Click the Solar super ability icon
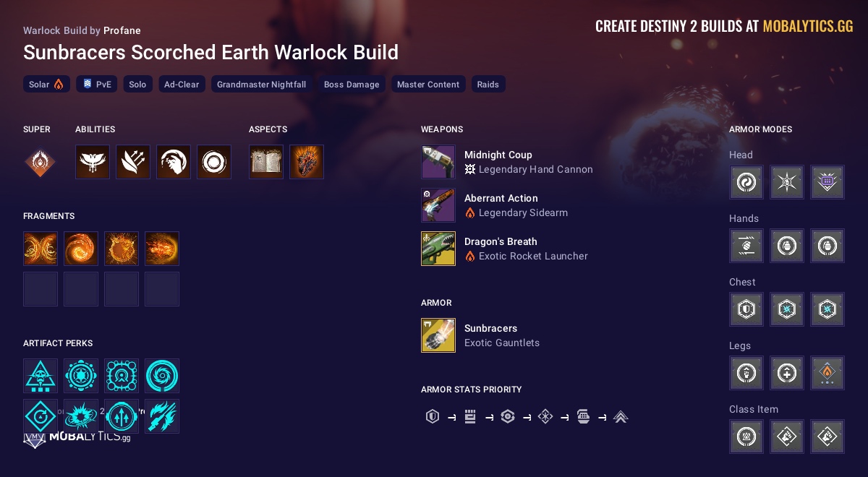Viewport: 868px width, 477px height. tap(40, 162)
